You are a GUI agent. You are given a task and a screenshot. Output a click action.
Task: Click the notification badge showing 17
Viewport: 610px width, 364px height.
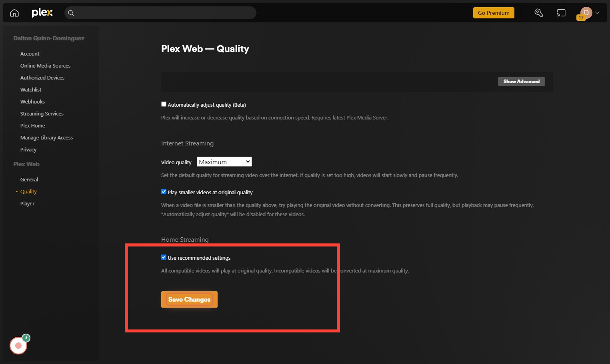pos(581,18)
